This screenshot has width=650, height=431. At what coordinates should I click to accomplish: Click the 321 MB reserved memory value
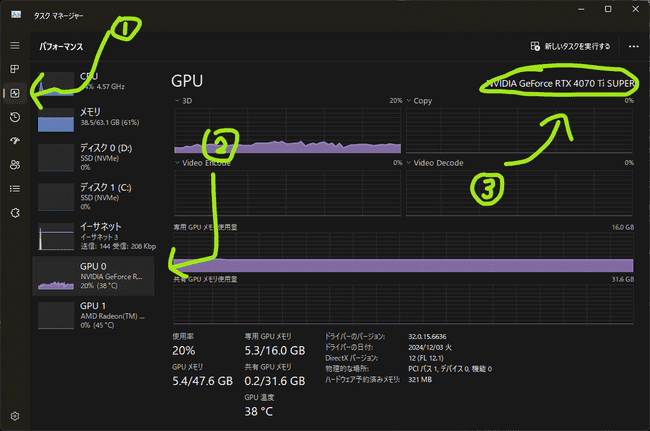(x=420, y=380)
